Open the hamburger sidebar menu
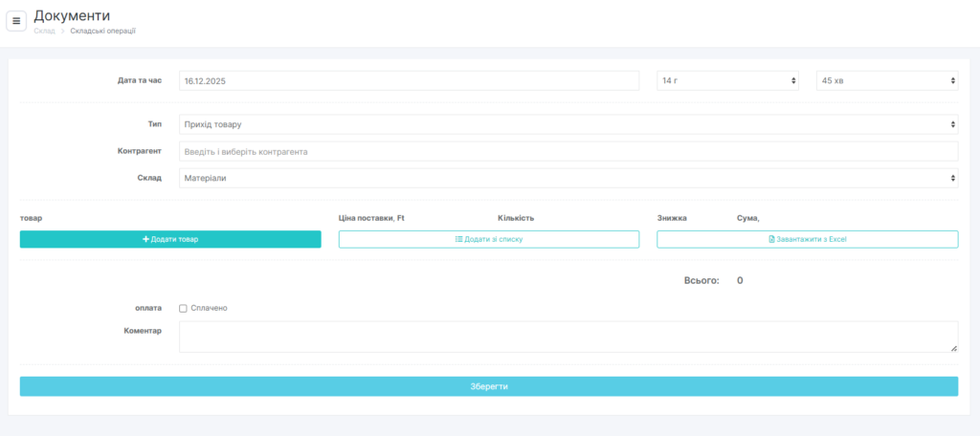This screenshot has height=436, width=980. click(16, 21)
